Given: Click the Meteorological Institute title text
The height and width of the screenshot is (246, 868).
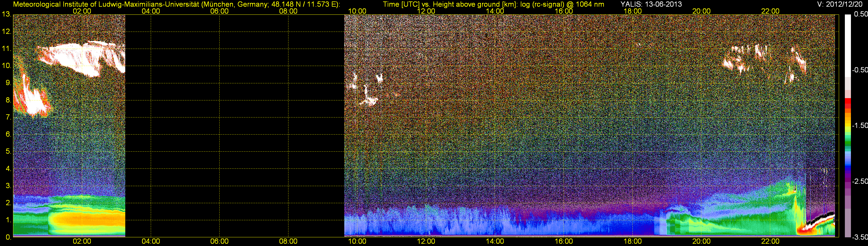Looking at the screenshot, I should tap(176, 4).
